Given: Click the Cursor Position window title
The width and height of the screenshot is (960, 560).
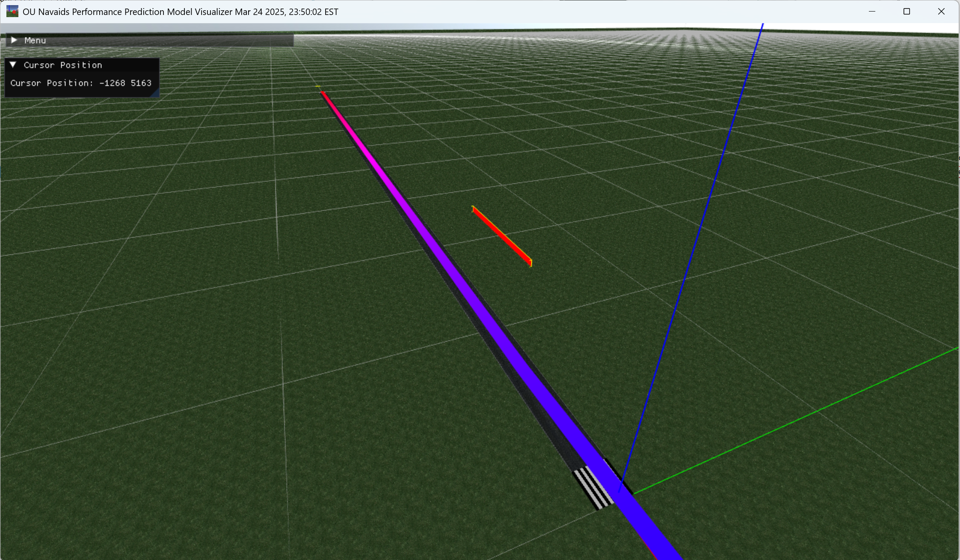Looking at the screenshot, I should click(x=63, y=65).
